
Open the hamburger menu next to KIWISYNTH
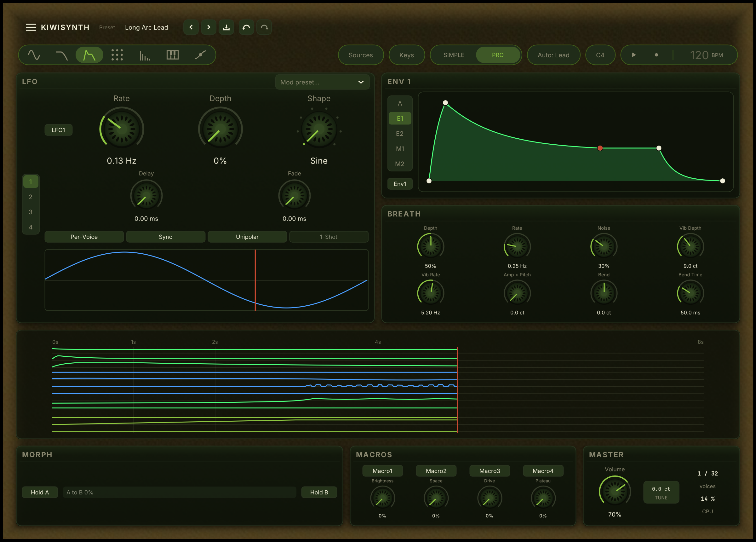pos(31,27)
